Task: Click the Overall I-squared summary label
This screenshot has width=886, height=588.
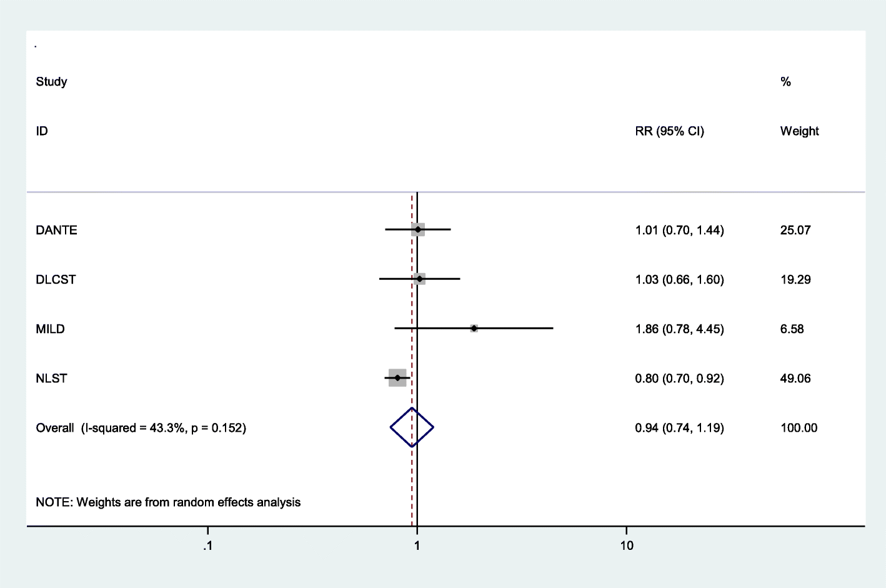Action: tap(141, 428)
